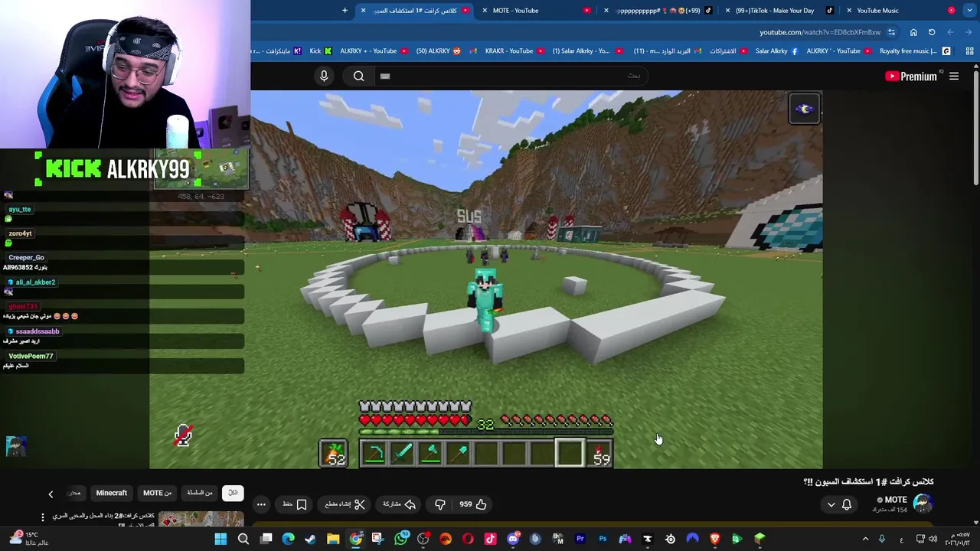Go to browser home page icon
This screenshot has height=551, width=980.
click(x=913, y=32)
